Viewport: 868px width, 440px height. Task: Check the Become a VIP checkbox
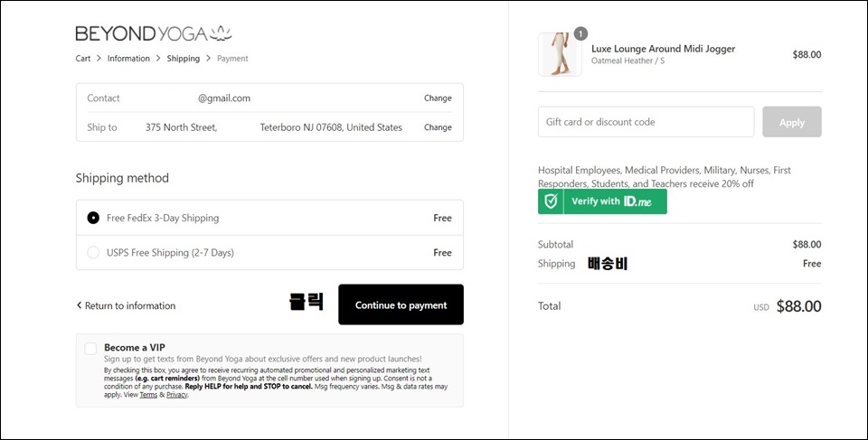90,348
